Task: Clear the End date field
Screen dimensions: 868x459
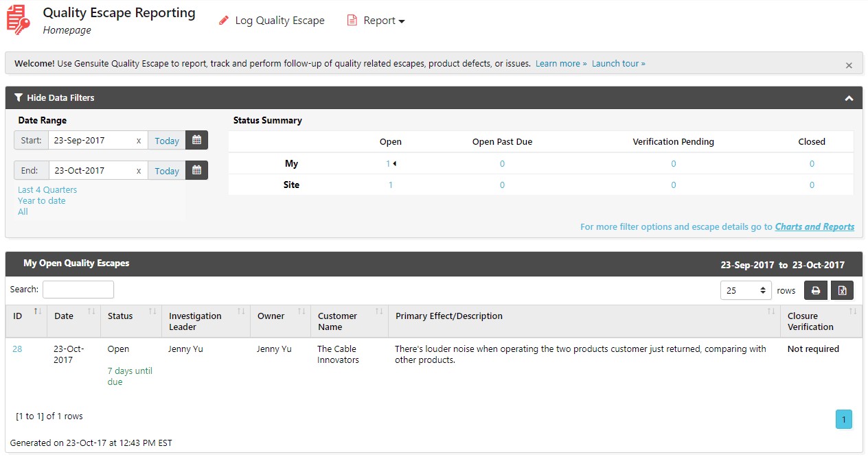Action: click(139, 171)
